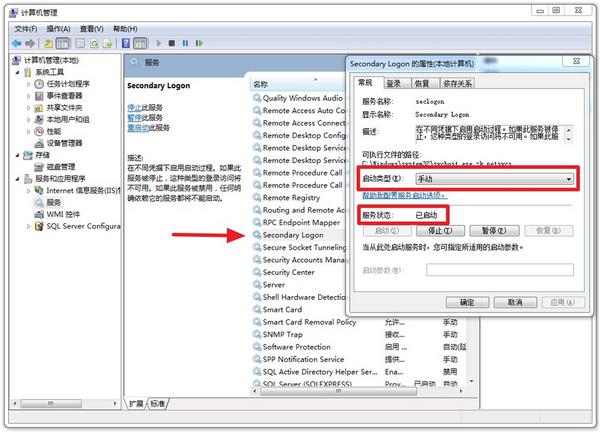Click the gear icon beside Remote Registry

point(257,197)
